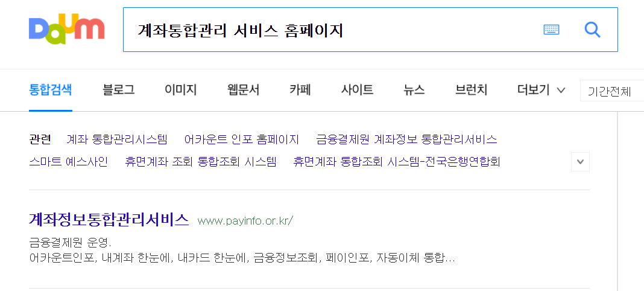This screenshot has height=291, width=644.
Task: Click the 관련 label
Action: coord(40,139)
